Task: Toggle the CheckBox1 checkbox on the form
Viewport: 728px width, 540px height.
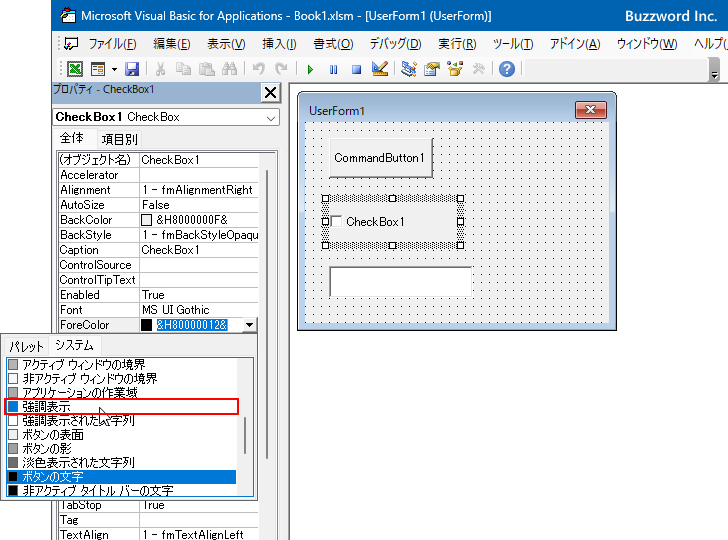Action: tap(337, 221)
